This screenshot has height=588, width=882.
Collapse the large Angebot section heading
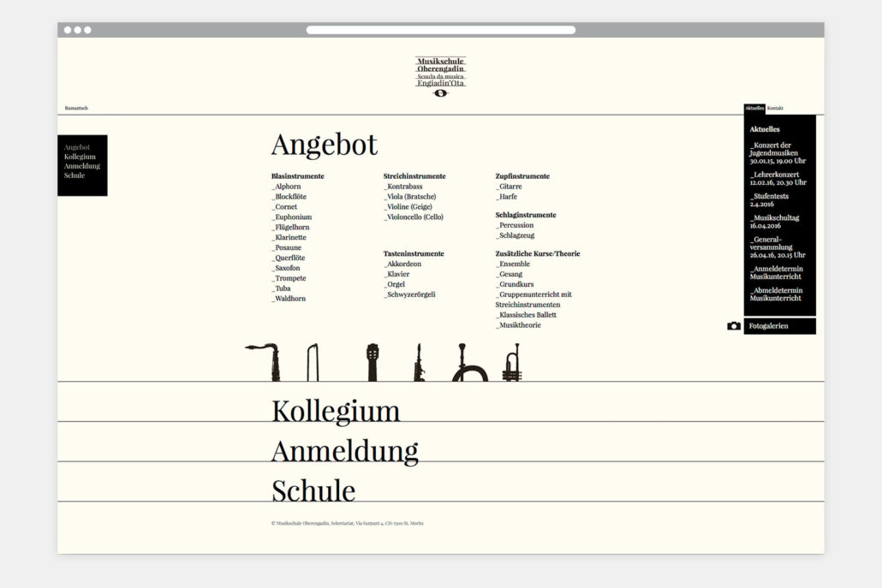coord(325,145)
